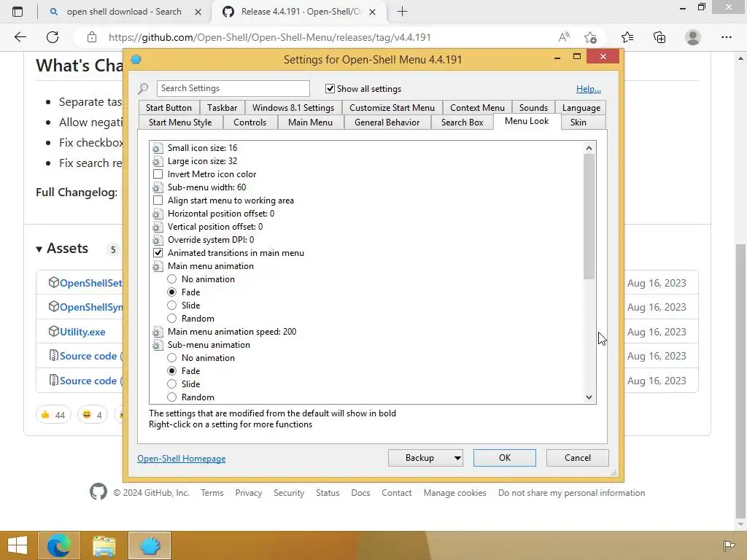Go back in the Edge browser

click(20, 37)
